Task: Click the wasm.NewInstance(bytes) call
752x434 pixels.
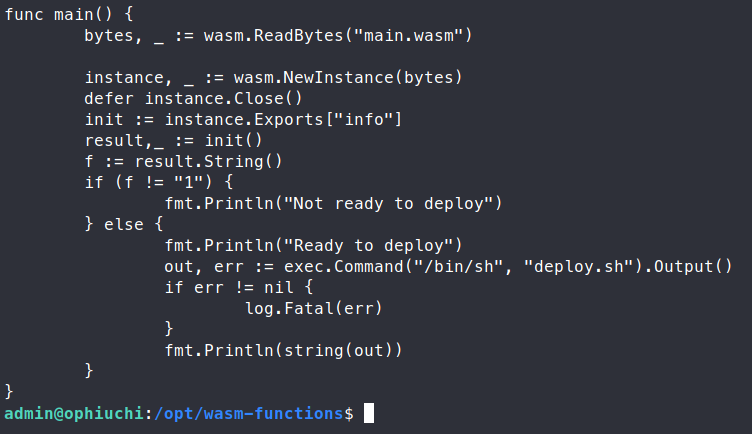Action: click(340, 78)
